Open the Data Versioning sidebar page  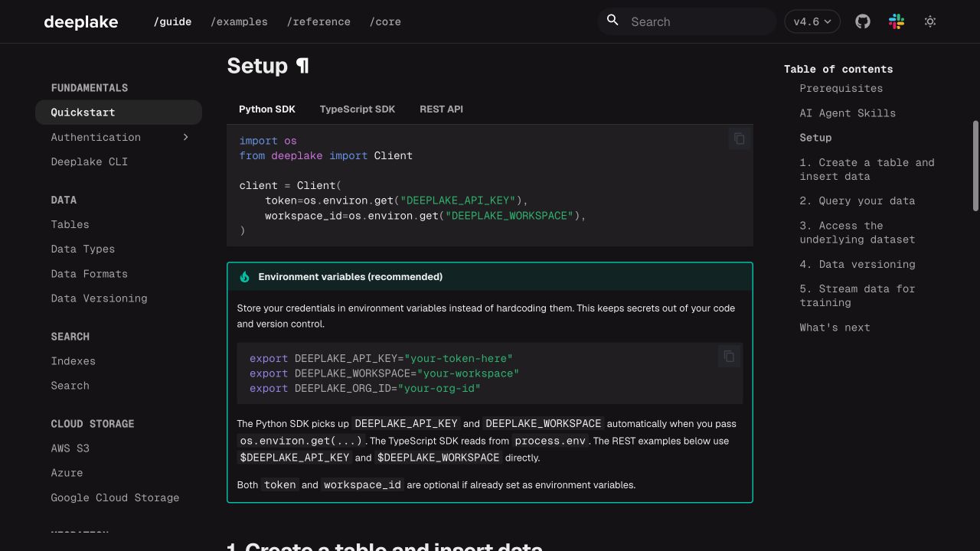tap(99, 298)
